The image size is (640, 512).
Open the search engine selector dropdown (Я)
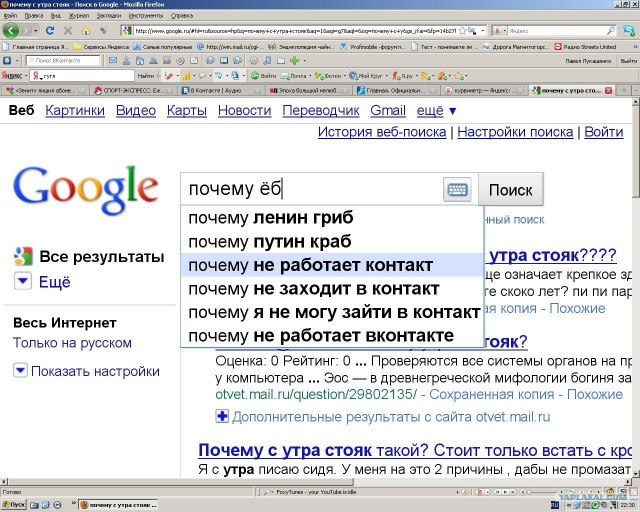[500, 31]
